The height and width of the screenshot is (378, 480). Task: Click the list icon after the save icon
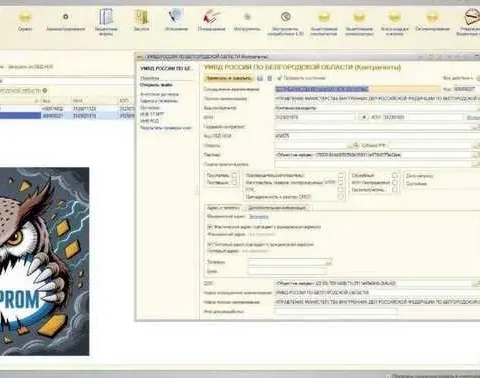point(270,78)
